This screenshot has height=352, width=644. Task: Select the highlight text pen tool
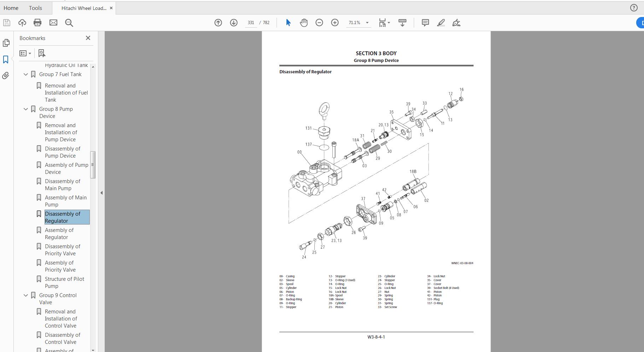[x=441, y=23]
